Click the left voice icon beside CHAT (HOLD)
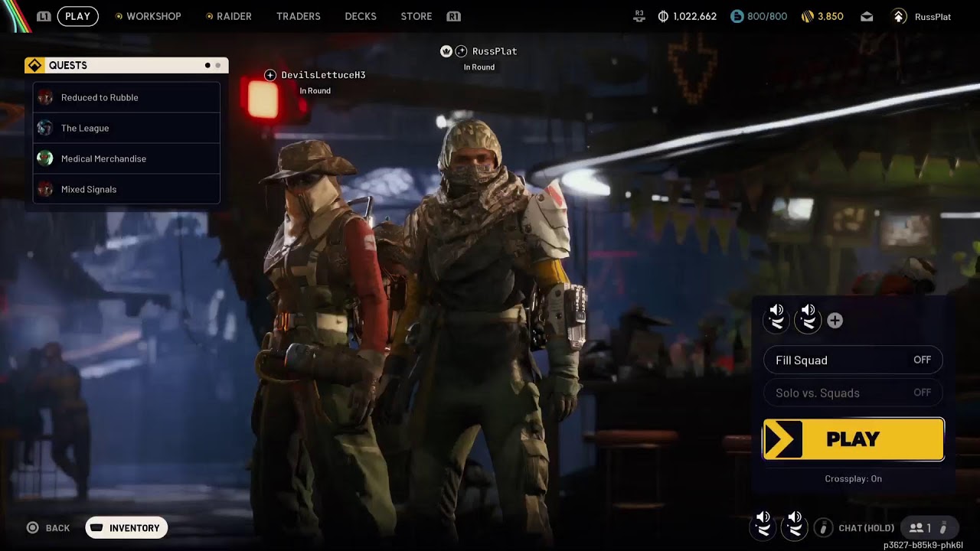This screenshot has height=551, width=980. click(763, 525)
